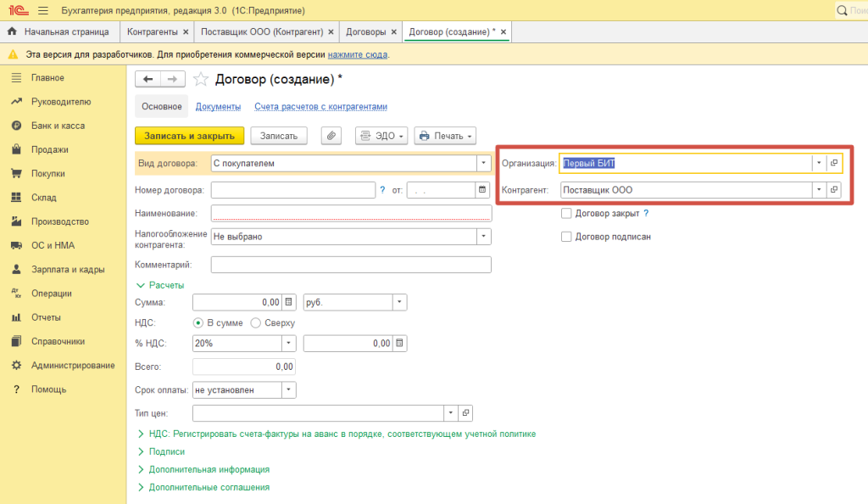
Task: Open the Вид договора dropdown list
Action: [483, 163]
